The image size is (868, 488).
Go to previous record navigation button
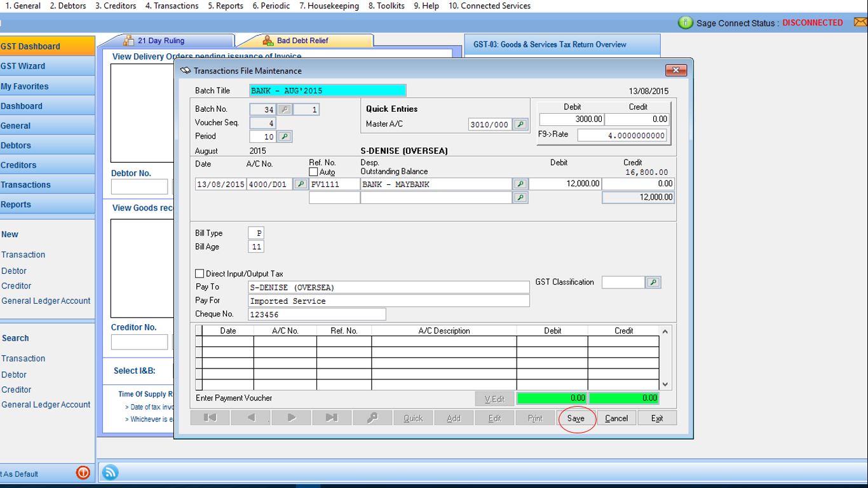pos(251,418)
